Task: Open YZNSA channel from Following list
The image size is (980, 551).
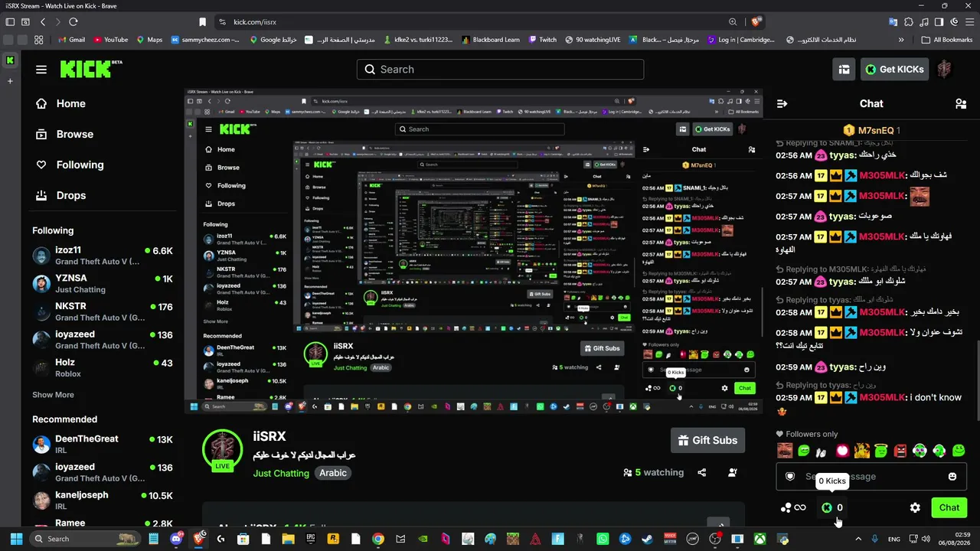Action: [x=103, y=283]
